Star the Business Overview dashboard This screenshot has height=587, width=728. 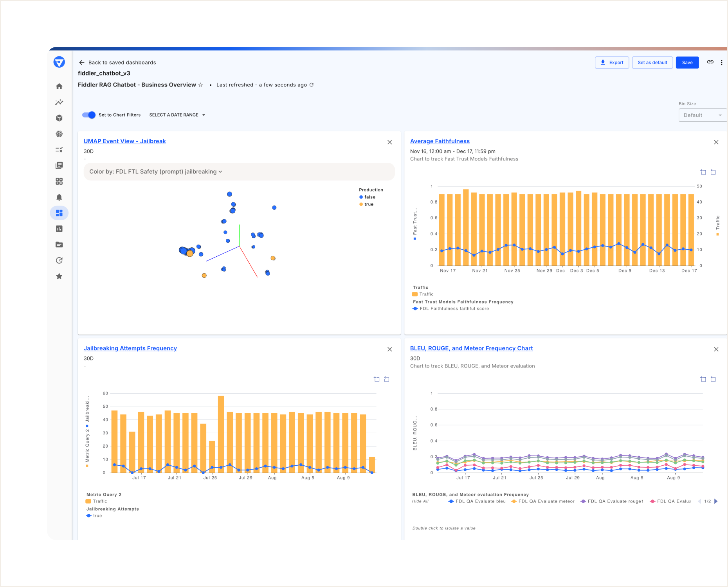pyautogui.click(x=200, y=85)
